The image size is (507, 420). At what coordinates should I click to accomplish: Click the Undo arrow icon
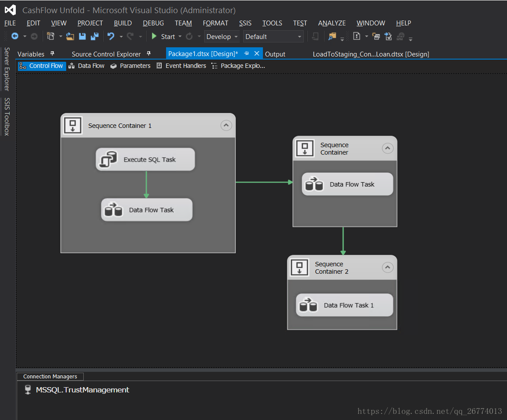pos(111,36)
